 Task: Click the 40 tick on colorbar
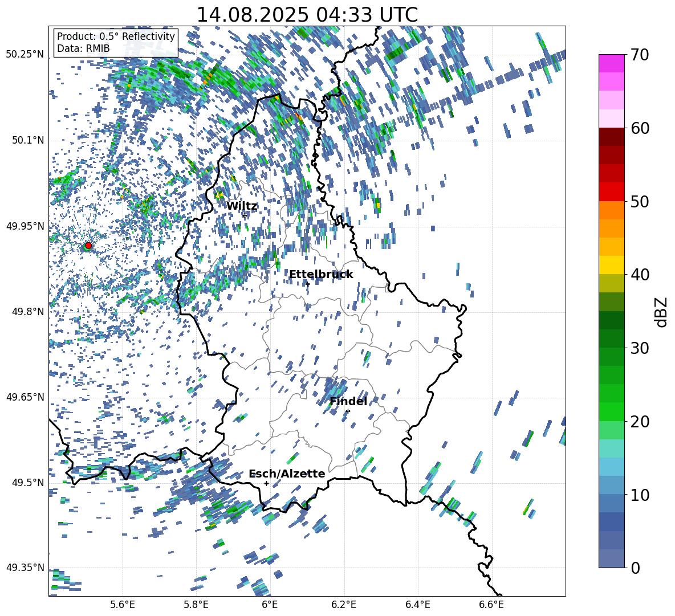coord(639,275)
